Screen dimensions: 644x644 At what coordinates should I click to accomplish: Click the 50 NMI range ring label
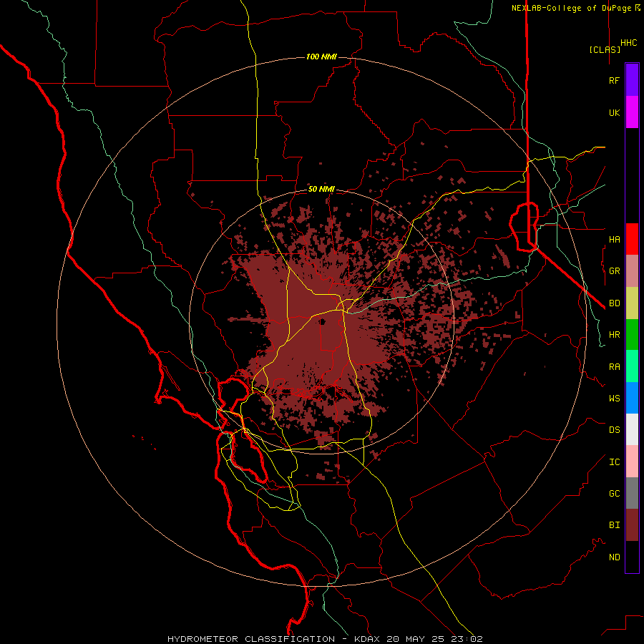[321, 190]
